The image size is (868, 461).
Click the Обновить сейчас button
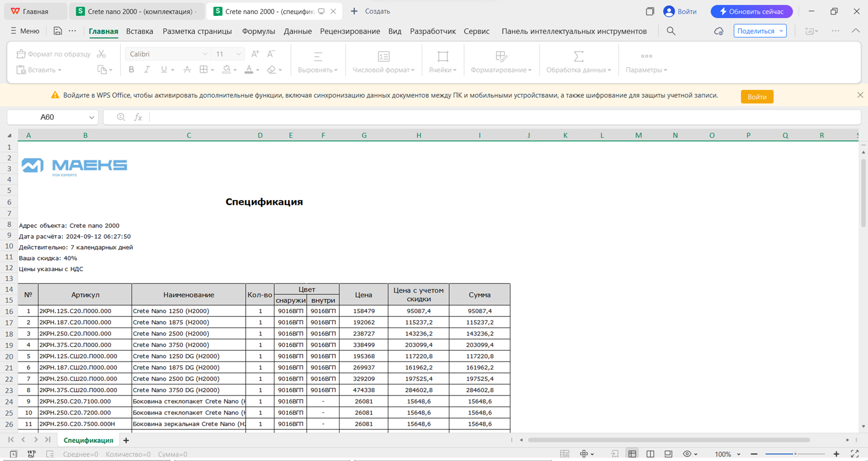[x=752, y=11]
